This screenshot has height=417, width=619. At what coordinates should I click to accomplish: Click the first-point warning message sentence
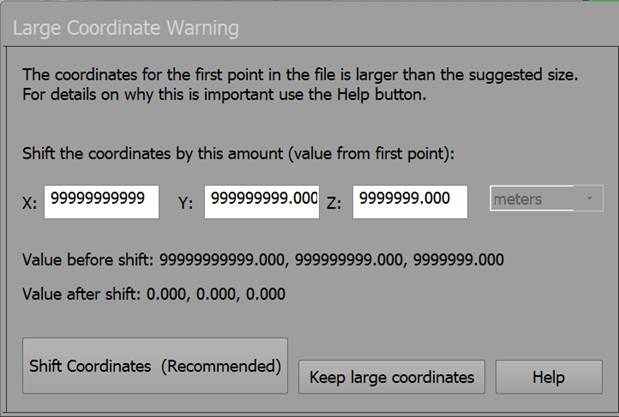[x=300, y=74]
